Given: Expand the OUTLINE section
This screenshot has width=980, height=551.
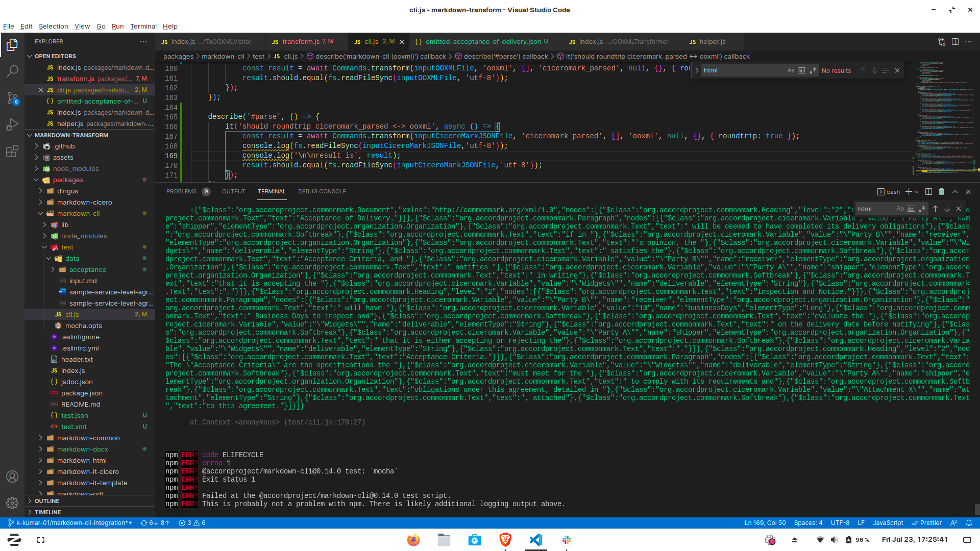Looking at the screenshot, I should click(x=47, y=501).
